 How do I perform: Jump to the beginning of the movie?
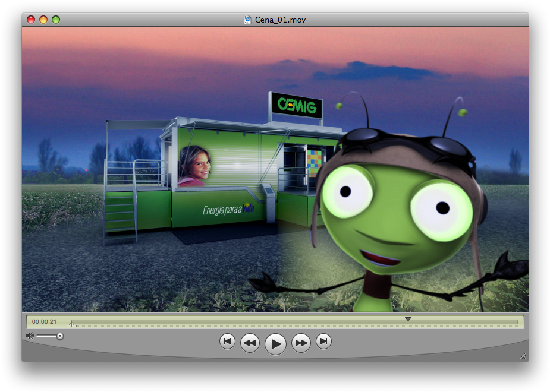[x=227, y=342]
